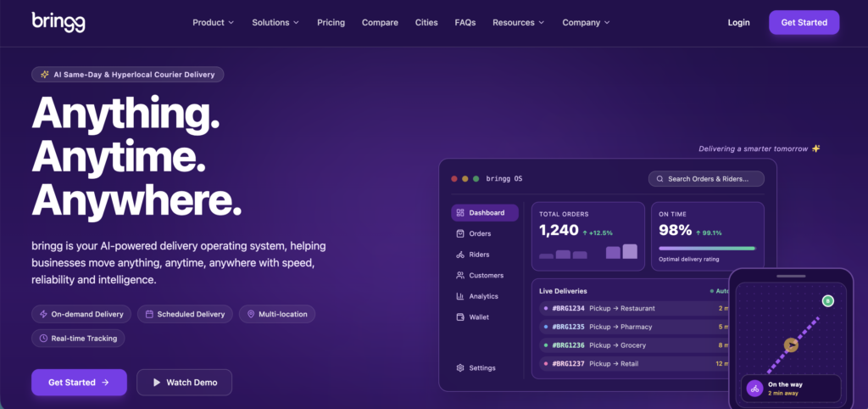Click the orange rider arrow marker on map
868x409 pixels.
tap(792, 345)
